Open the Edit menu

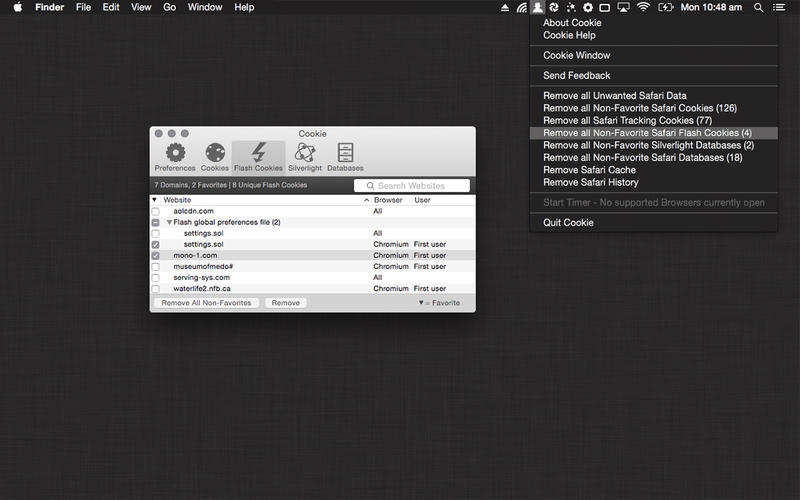111,7
